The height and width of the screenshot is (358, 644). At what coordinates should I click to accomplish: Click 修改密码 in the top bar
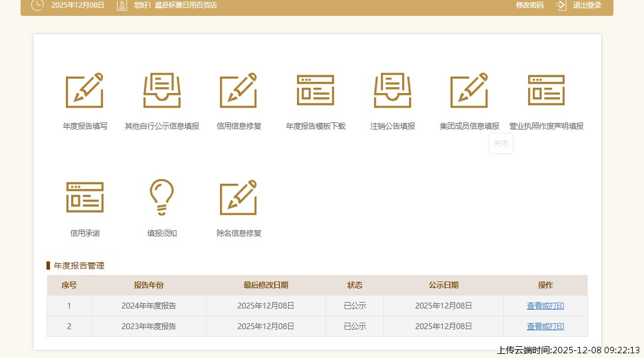click(x=529, y=5)
